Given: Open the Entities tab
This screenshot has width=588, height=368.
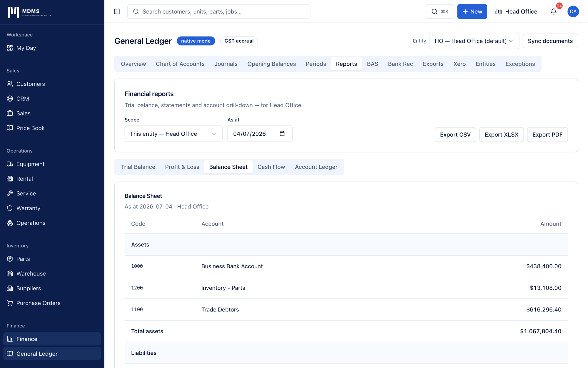Looking at the screenshot, I should tap(486, 64).
